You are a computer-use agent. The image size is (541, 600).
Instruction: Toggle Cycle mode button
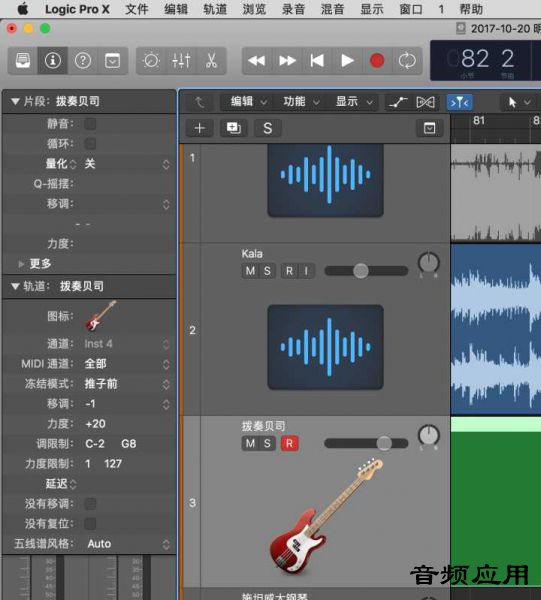point(407,60)
